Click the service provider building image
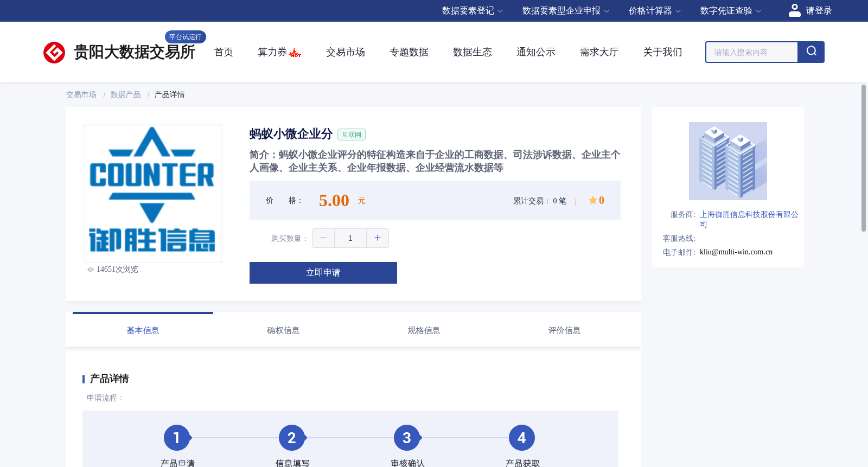This screenshot has width=868, height=467. (x=728, y=161)
